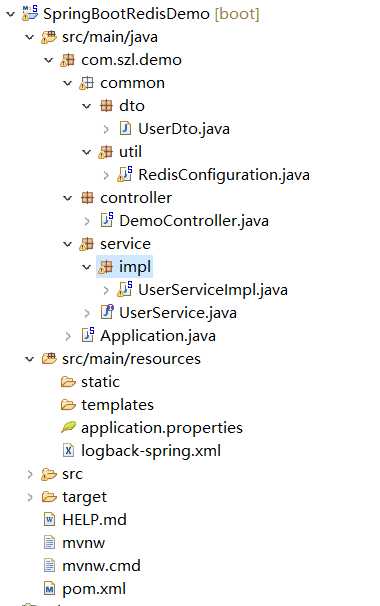380x606 pixels.
Task: Click the pom.xml Maven icon
Action: [49, 589]
